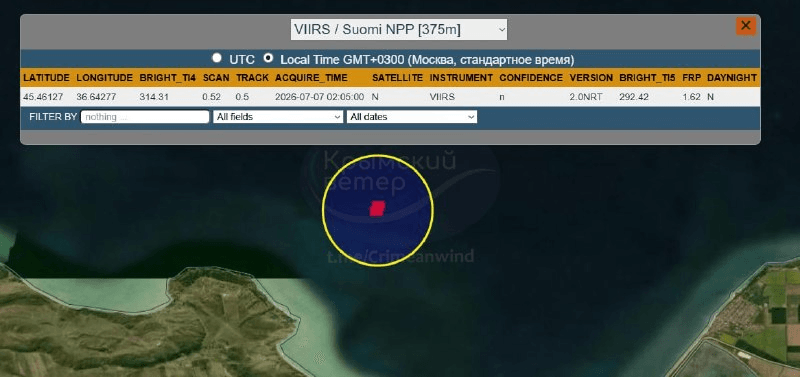Image resolution: width=800 pixels, height=377 pixels.
Task: Click version cell 2.0NRT
Action: pos(587,96)
